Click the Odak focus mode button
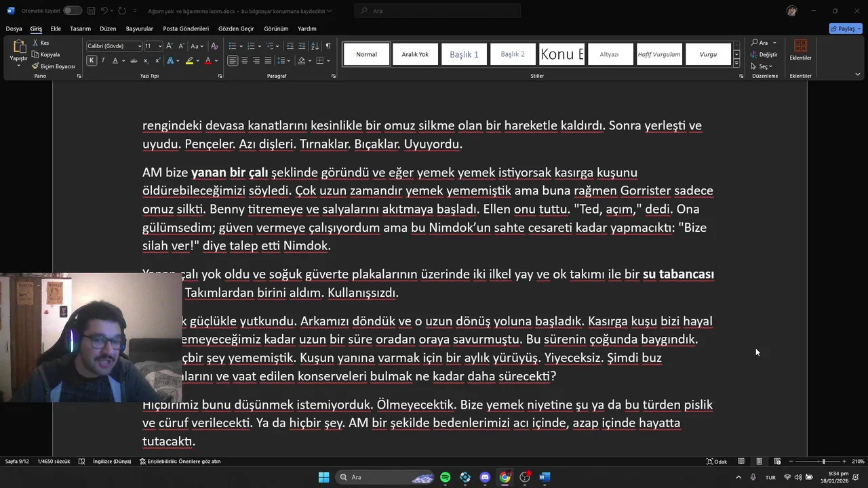 tap(717, 462)
